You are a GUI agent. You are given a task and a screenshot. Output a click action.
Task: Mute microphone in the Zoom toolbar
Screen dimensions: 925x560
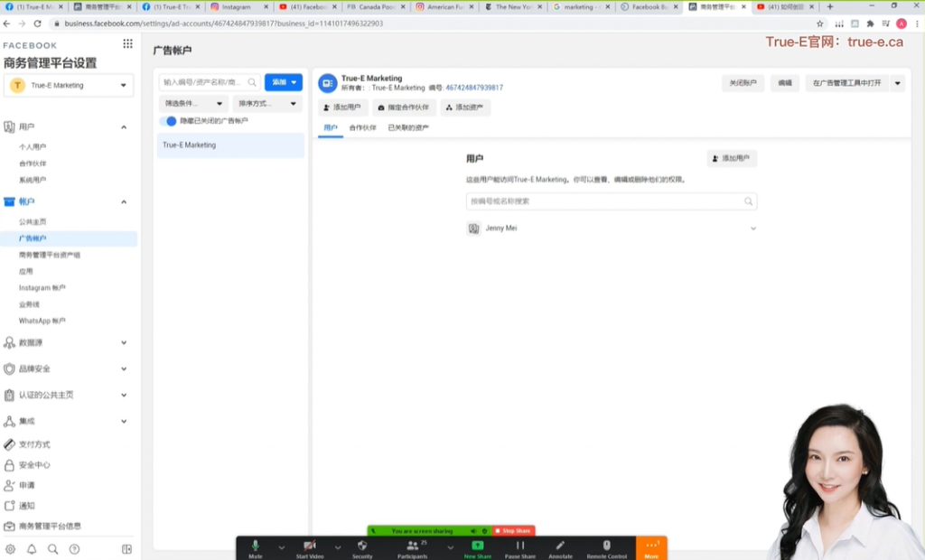(255, 546)
